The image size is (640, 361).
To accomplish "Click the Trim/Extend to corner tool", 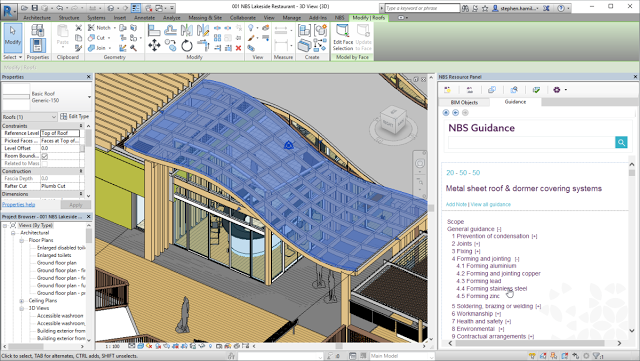I will point(203,45).
